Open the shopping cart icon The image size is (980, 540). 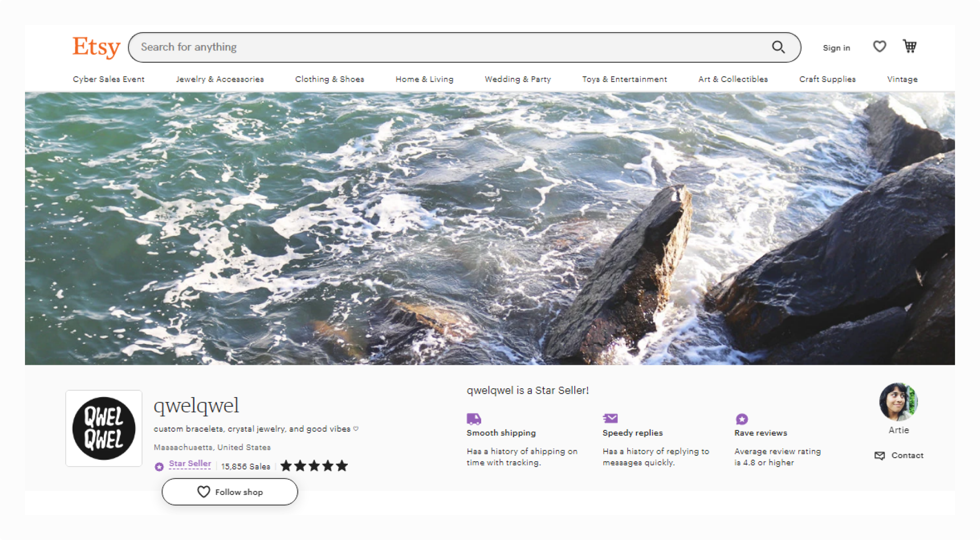[x=910, y=46]
